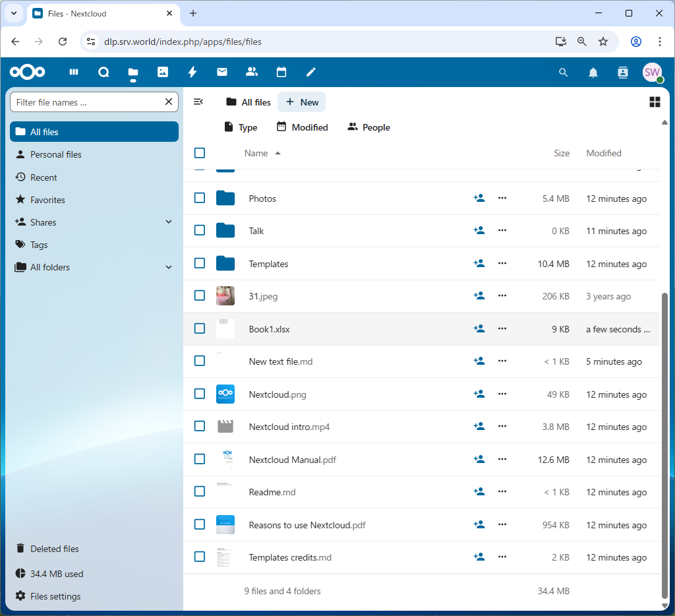Share Templates credits.md file
Screen dimensions: 675x616
479,557
